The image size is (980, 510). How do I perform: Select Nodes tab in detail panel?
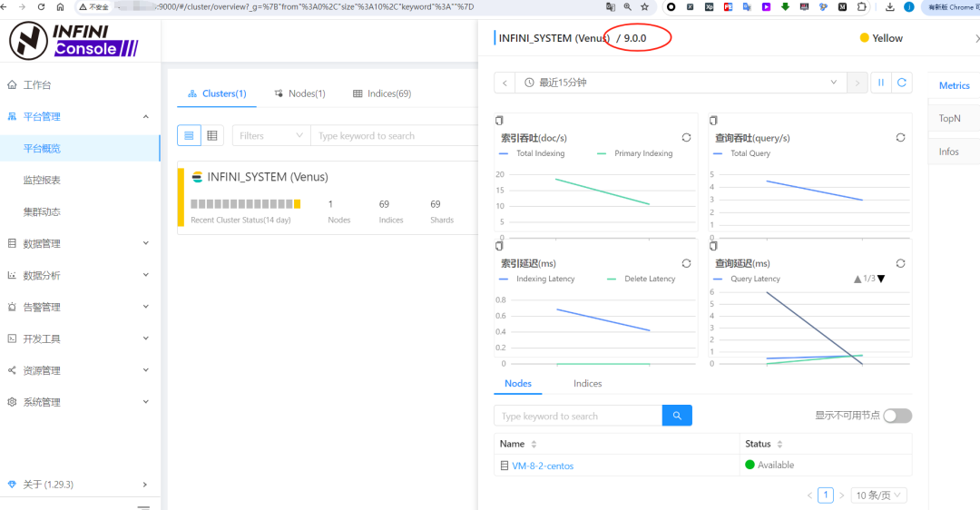pos(518,384)
